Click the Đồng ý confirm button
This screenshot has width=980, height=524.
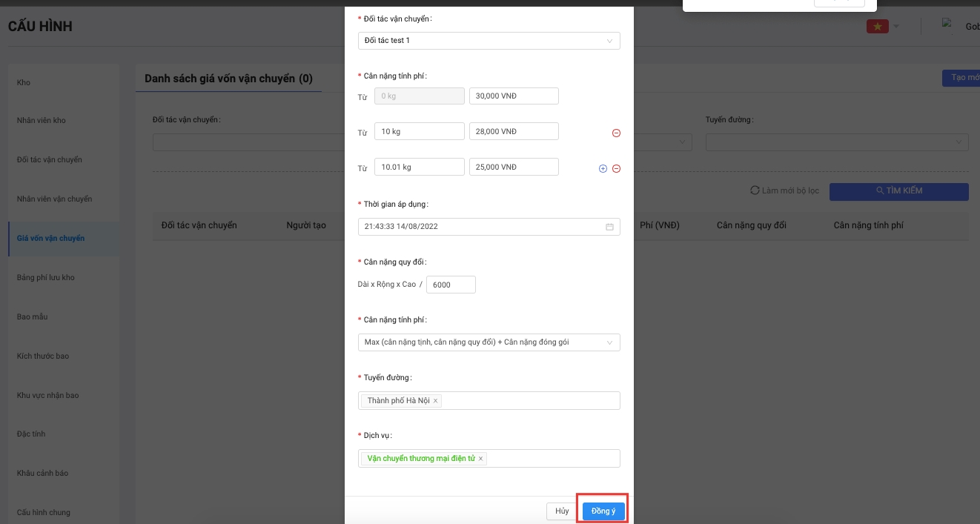tap(603, 511)
